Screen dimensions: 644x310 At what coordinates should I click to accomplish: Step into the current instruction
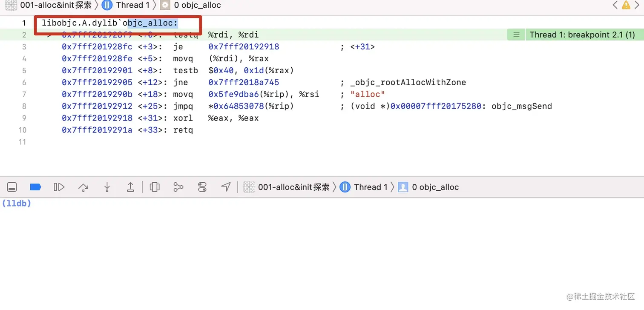pyautogui.click(x=107, y=187)
